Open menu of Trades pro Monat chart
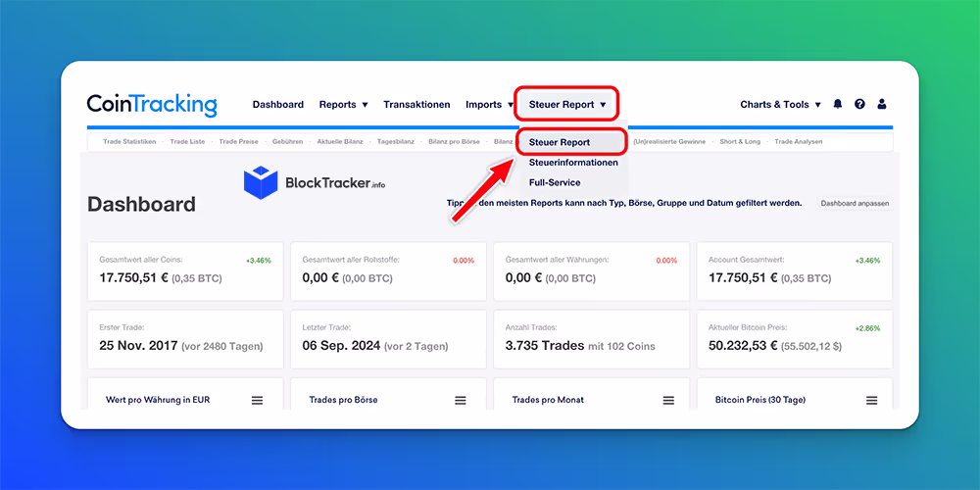980x490 pixels. point(668,400)
